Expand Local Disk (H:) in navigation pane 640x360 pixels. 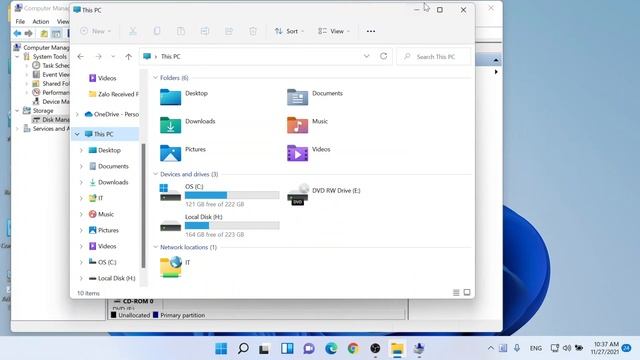pyautogui.click(x=81, y=278)
